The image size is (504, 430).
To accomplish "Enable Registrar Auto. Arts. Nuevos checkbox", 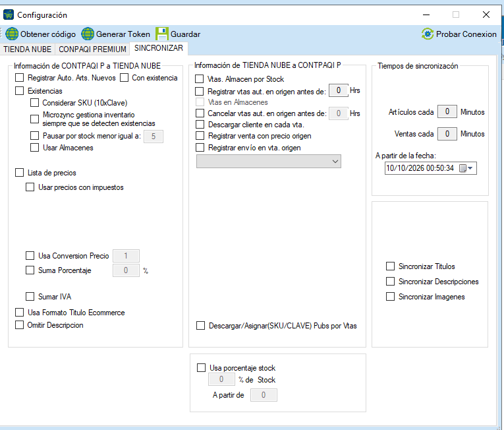I will pyautogui.click(x=20, y=78).
